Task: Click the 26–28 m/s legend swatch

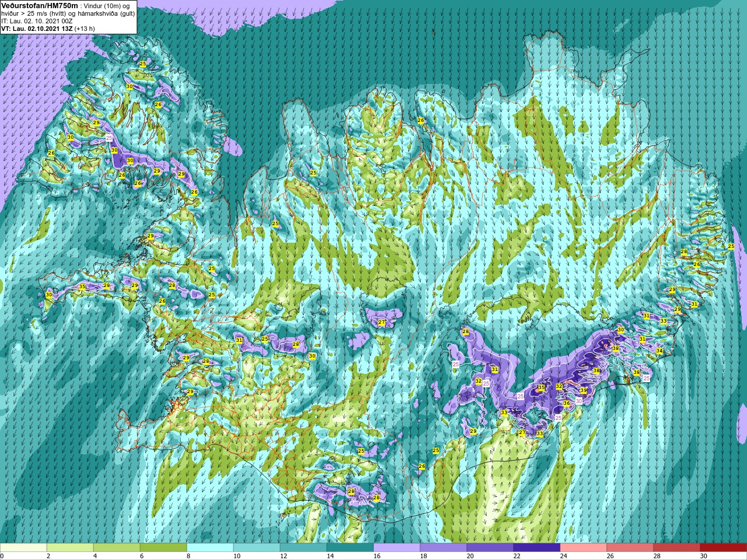Action: point(630,548)
